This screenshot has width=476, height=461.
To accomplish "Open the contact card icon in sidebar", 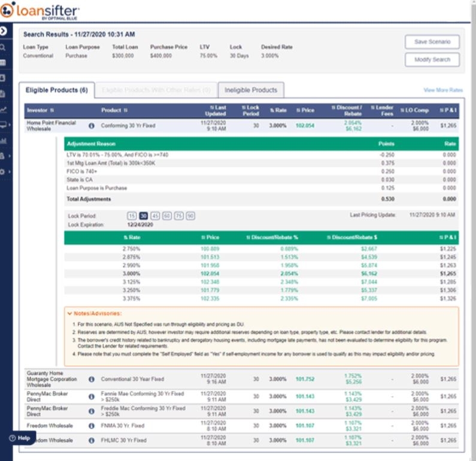I will pos(3,78).
